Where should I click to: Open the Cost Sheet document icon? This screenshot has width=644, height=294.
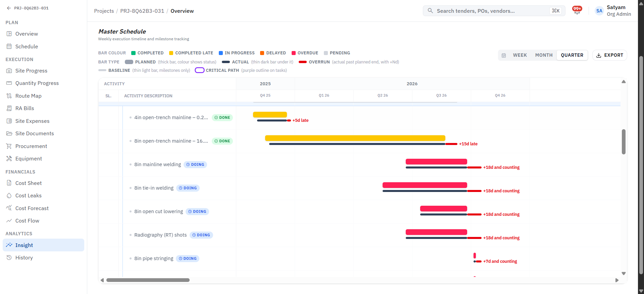click(x=9, y=183)
